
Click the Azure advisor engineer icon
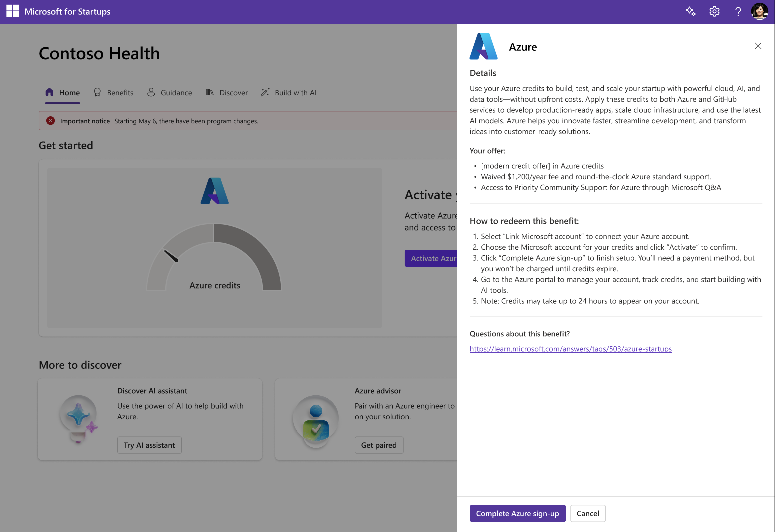[315, 421]
